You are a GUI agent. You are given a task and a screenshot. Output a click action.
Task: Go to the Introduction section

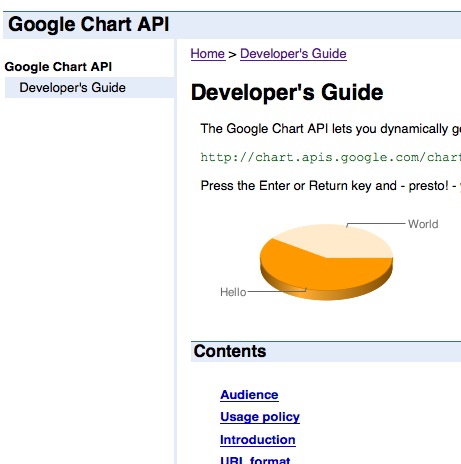point(257,440)
